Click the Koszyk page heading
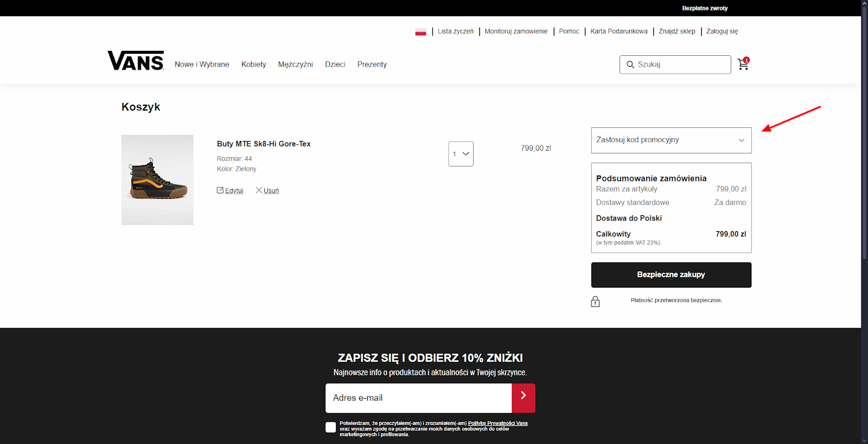868x444 pixels. pyautogui.click(x=141, y=107)
